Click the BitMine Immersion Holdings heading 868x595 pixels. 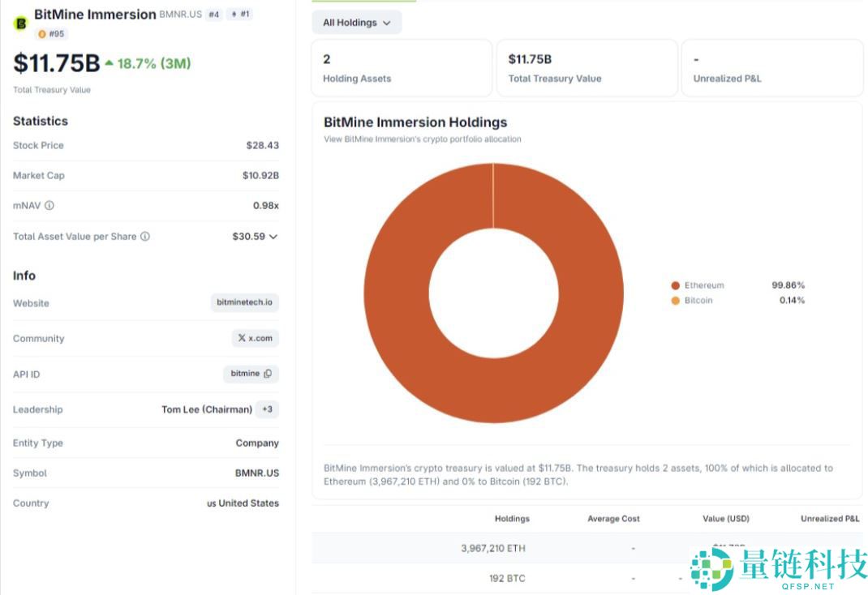pos(415,122)
